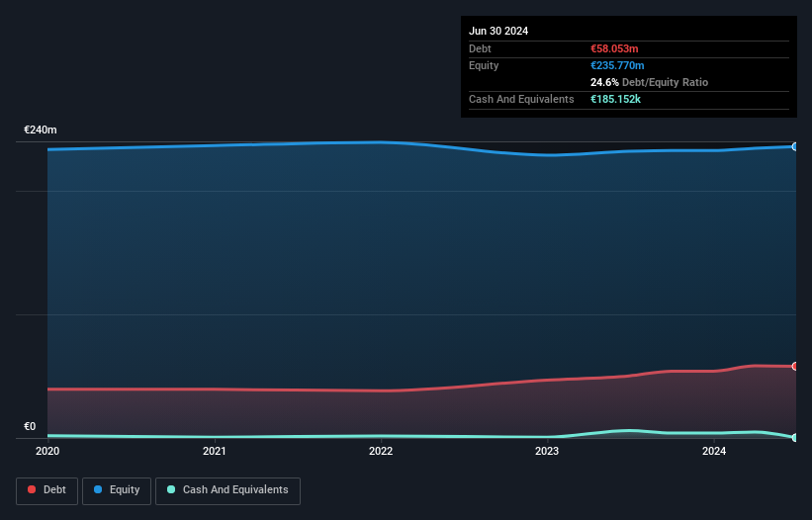Click the Jun 30 2024 tooltip date
This screenshot has width=812, height=520.
click(x=498, y=31)
